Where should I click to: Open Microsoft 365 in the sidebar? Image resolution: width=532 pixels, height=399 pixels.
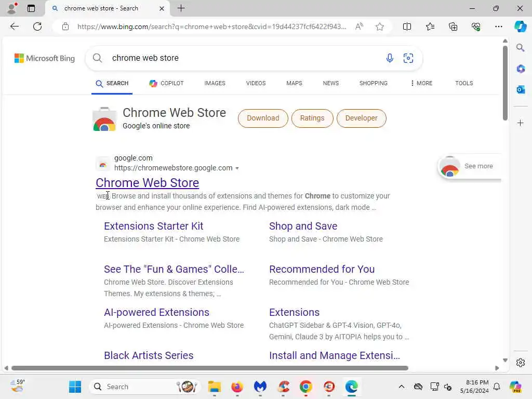pos(521,69)
